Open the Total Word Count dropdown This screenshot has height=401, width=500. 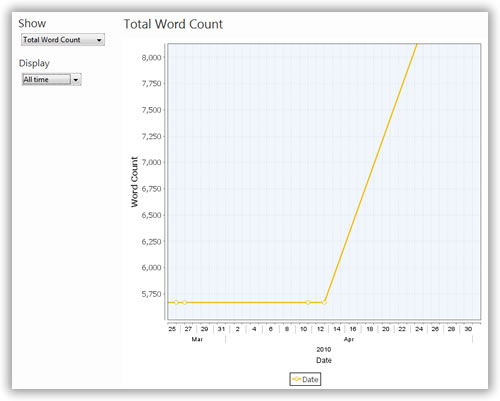coord(63,40)
